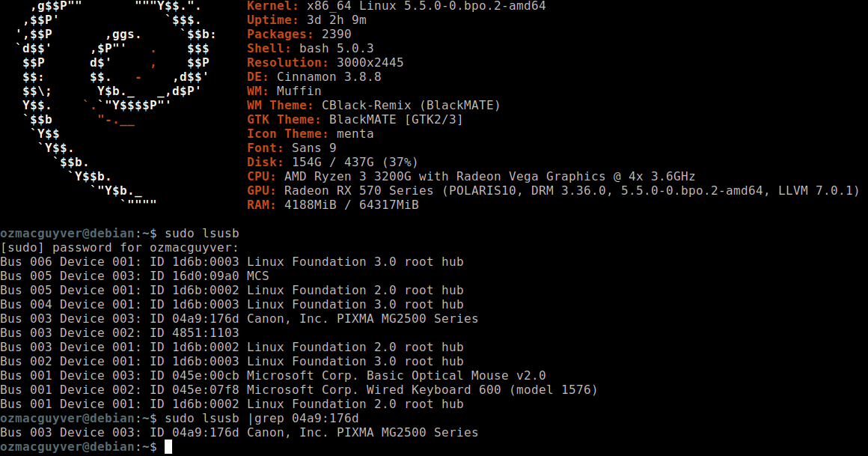868x456 pixels.
Task: Click the MCS device entry on Bus 005
Action: pyautogui.click(x=135, y=276)
